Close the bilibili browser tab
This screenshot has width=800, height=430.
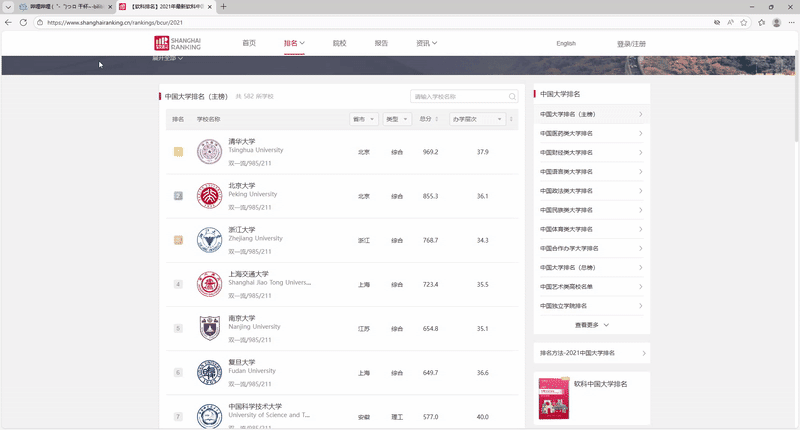[110, 7]
